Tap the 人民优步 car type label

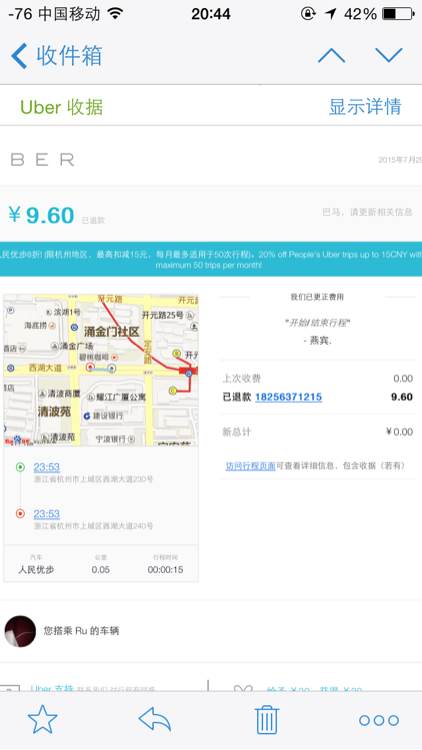(x=36, y=570)
